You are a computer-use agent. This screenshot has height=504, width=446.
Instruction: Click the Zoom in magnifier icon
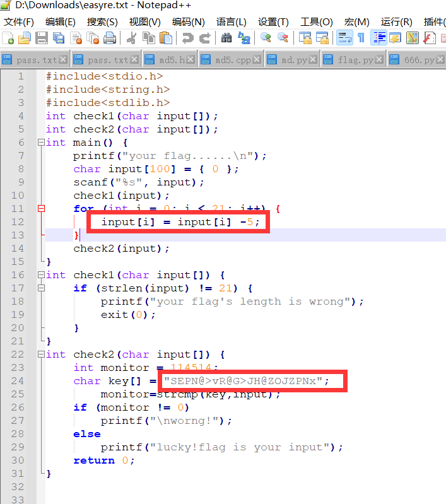pyautogui.click(x=266, y=38)
